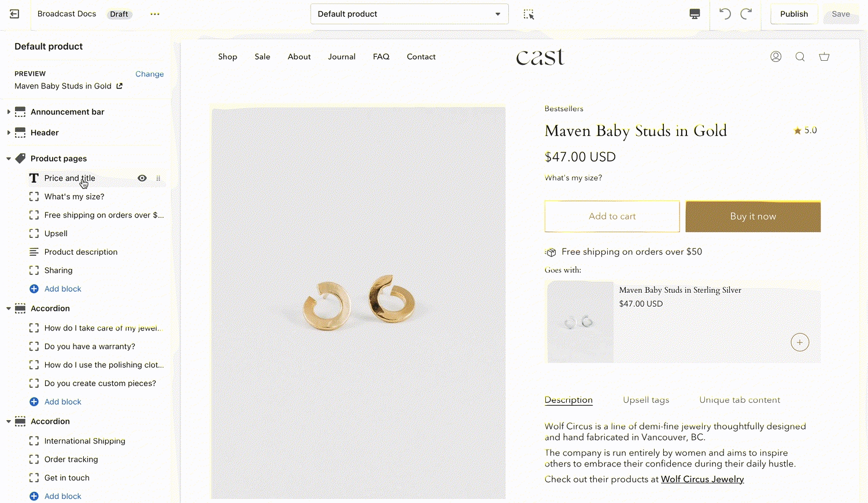Expand the Announcement bar section
868x503 pixels.
point(9,112)
